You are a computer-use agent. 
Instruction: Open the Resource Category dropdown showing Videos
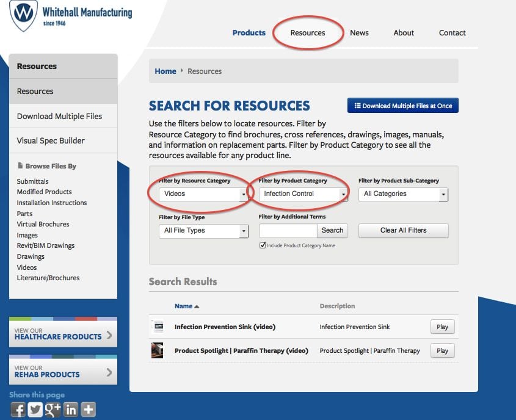203,194
